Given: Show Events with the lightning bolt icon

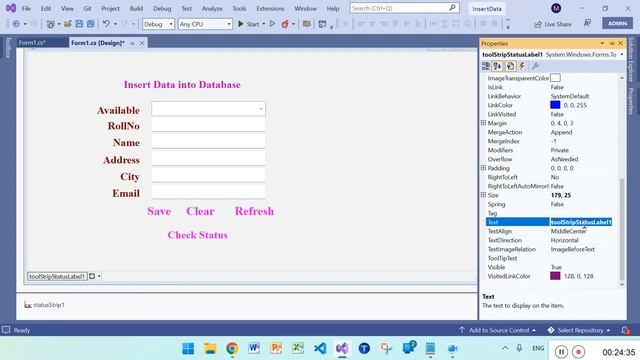Looking at the screenshot, I should tap(522, 66).
